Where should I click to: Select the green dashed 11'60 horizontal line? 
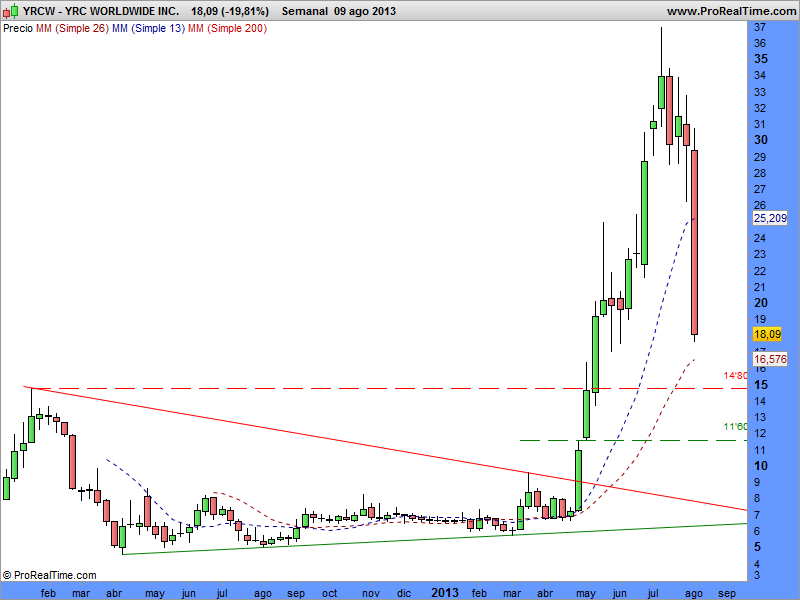633,440
